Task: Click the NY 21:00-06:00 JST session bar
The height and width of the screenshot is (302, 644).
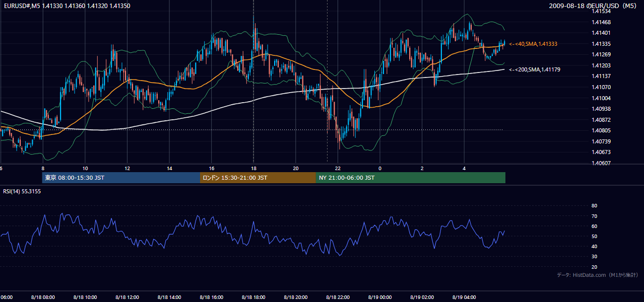Action: tap(411, 178)
